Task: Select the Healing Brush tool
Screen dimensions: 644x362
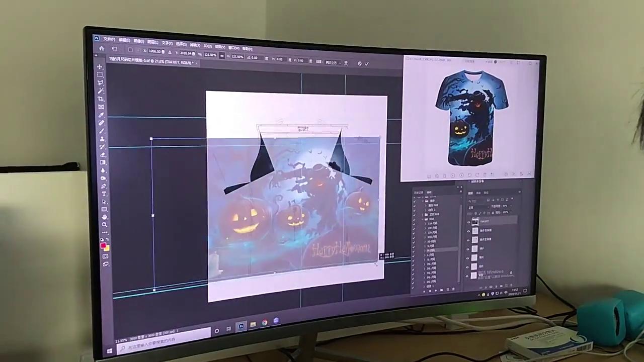Action: pos(102,122)
